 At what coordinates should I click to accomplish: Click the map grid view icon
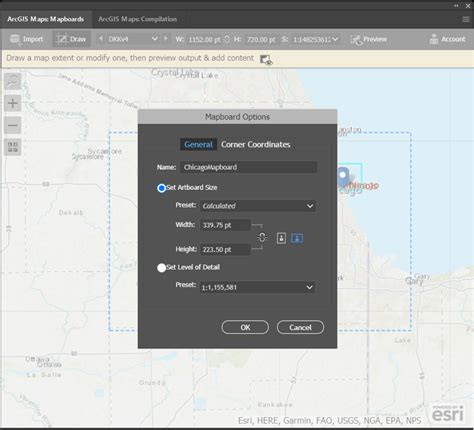(13, 147)
